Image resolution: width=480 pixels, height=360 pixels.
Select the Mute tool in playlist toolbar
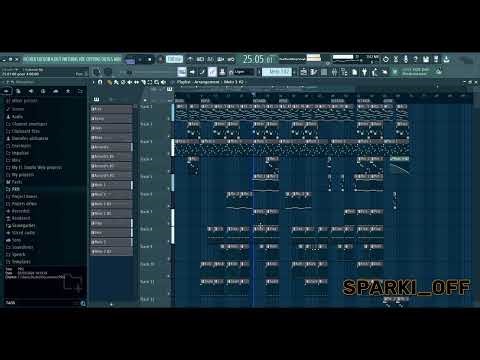coord(129,82)
